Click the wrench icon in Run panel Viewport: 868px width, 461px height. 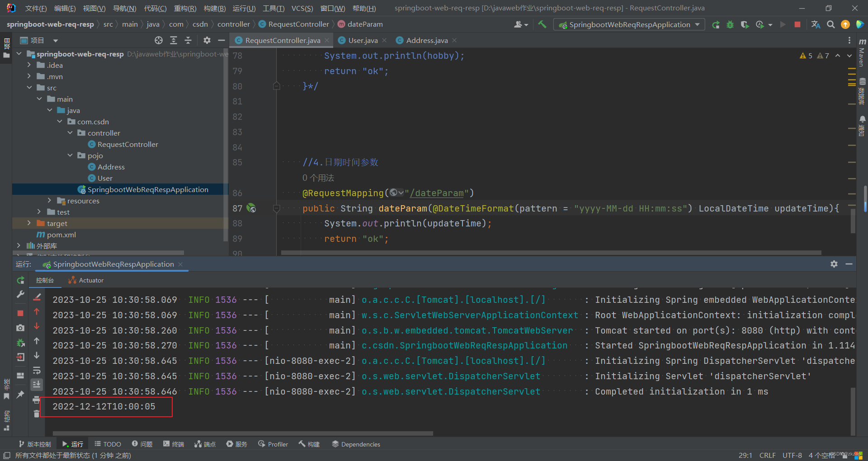pyautogui.click(x=20, y=295)
